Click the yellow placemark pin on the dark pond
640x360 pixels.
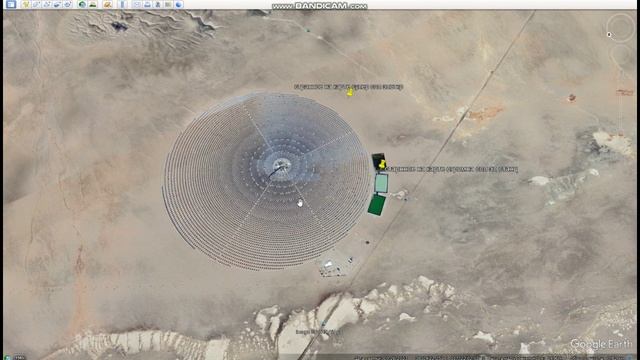[x=382, y=164]
